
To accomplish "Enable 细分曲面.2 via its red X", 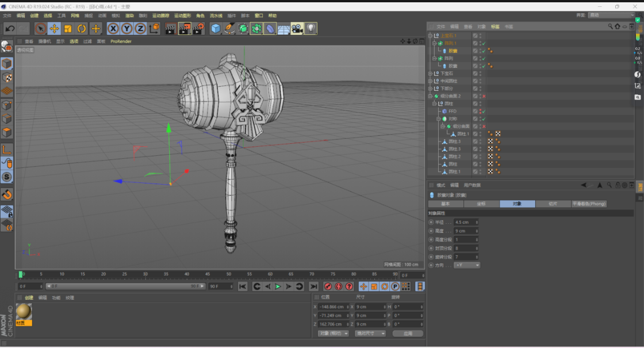I will (x=484, y=96).
